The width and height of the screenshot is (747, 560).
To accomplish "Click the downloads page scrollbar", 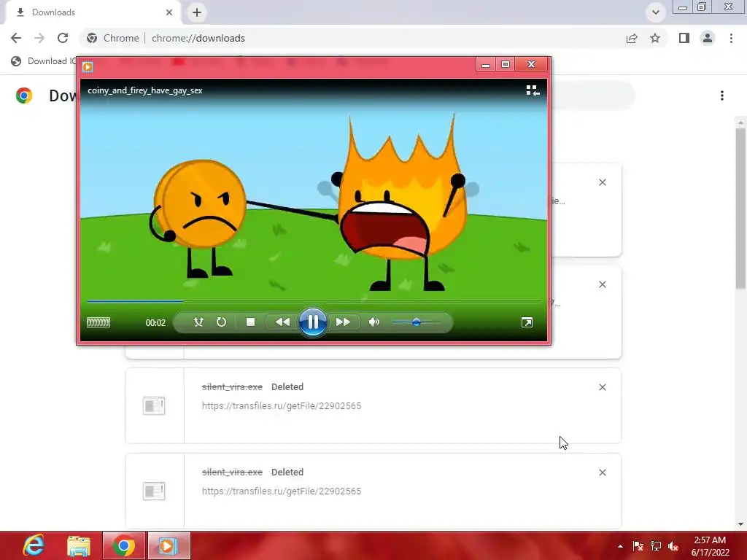I will pos(740,208).
